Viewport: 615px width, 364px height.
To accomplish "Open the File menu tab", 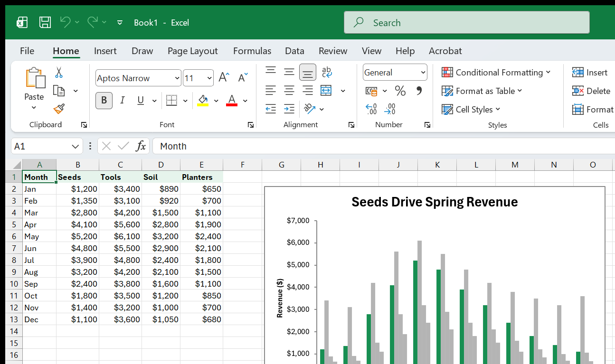I will click(27, 51).
